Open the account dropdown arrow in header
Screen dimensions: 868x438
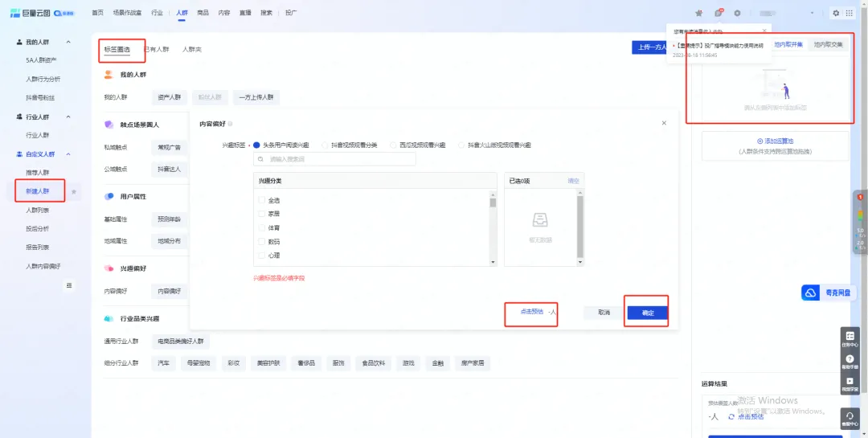coord(813,14)
